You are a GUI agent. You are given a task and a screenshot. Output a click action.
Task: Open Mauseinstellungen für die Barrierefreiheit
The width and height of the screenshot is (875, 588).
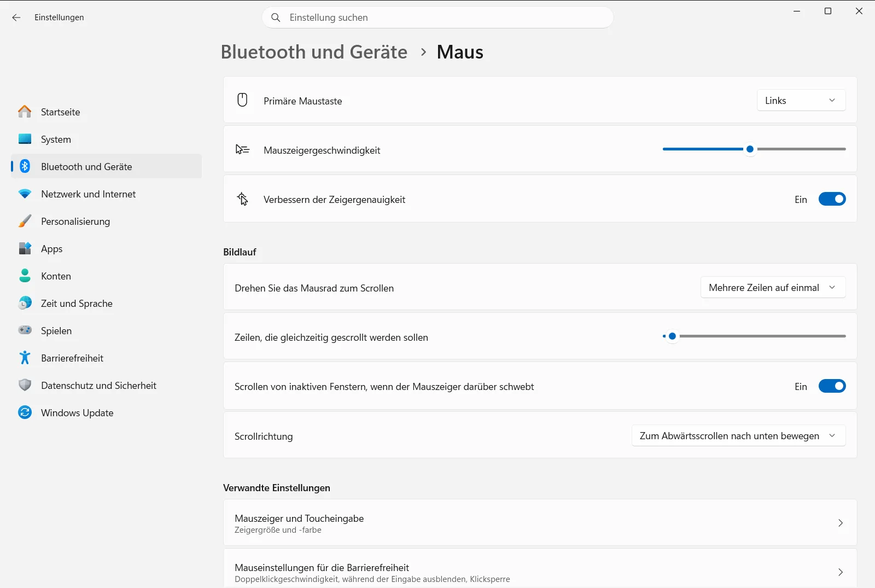pos(540,569)
